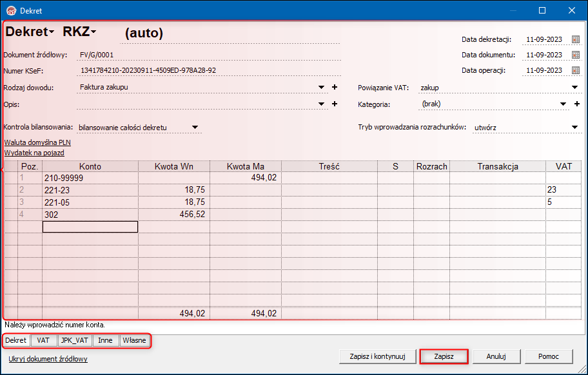Open the RKZ register dropdown header

tap(79, 32)
